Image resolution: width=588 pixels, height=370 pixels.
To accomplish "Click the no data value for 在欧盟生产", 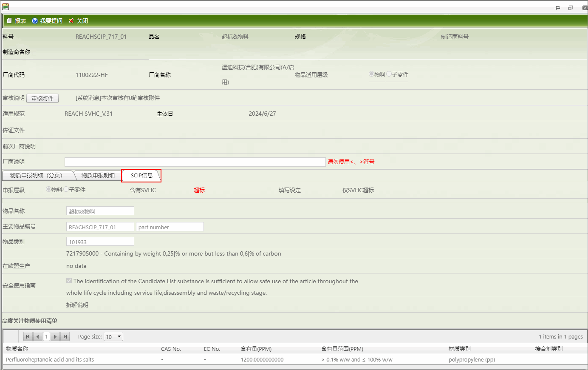I will (76, 266).
